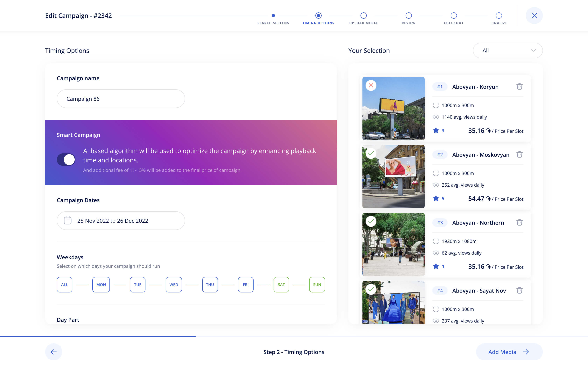Click the Add Media button
Image resolution: width=588 pixels, height=367 pixels.
(x=509, y=352)
